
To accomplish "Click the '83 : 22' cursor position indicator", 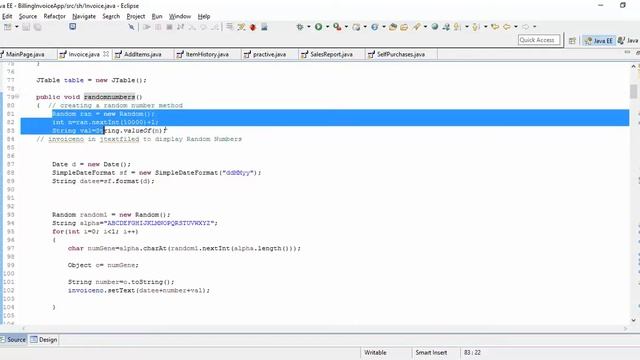I will 472,352.
